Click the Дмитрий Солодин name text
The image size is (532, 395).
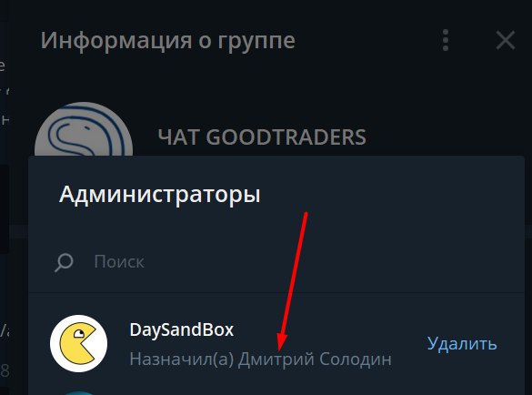click(315, 360)
